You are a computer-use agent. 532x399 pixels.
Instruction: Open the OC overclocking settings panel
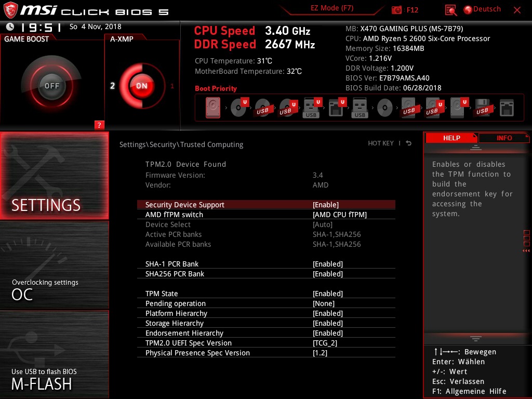tap(54, 265)
